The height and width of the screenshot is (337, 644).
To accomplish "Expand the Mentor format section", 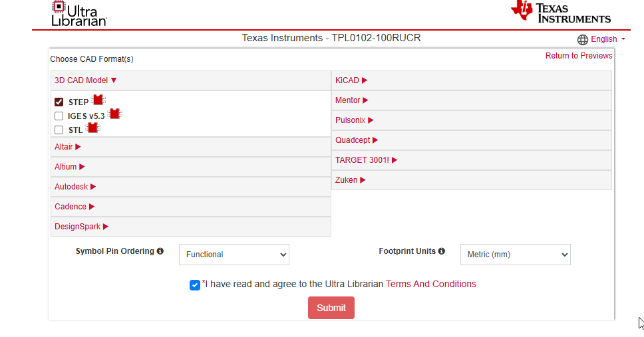I will (472, 100).
